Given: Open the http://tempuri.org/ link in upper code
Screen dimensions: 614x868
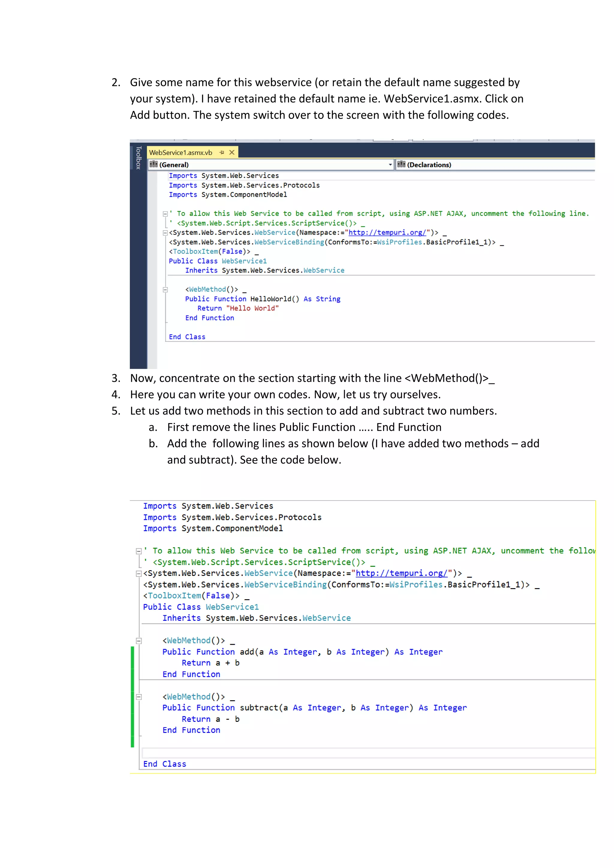Looking at the screenshot, I should [x=387, y=233].
